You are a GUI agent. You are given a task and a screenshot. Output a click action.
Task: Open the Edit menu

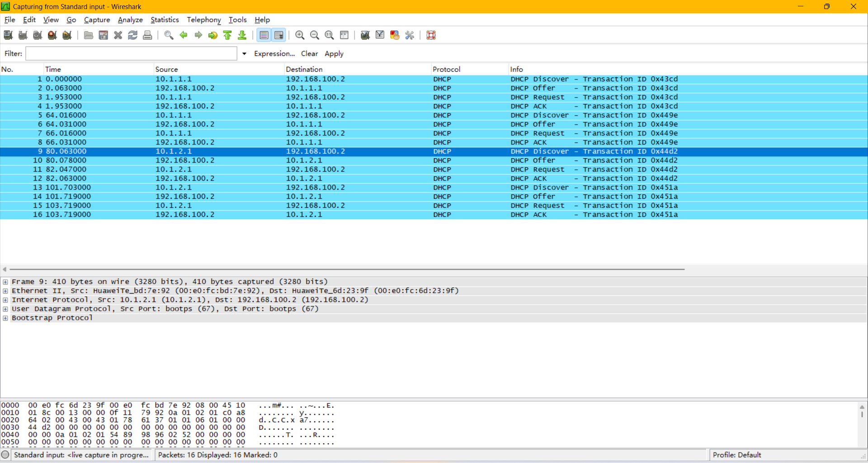coord(29,20)
